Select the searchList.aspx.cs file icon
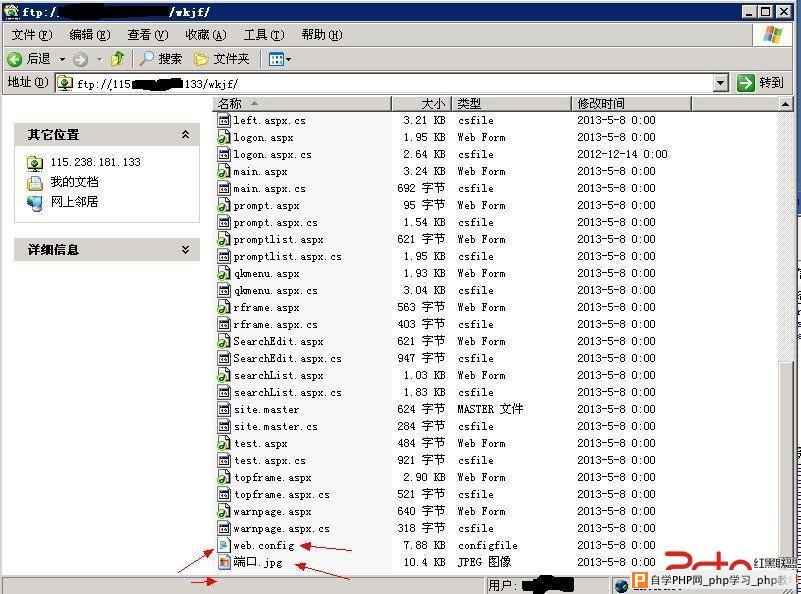Screen dimensions: 801x594 (224, 392)
